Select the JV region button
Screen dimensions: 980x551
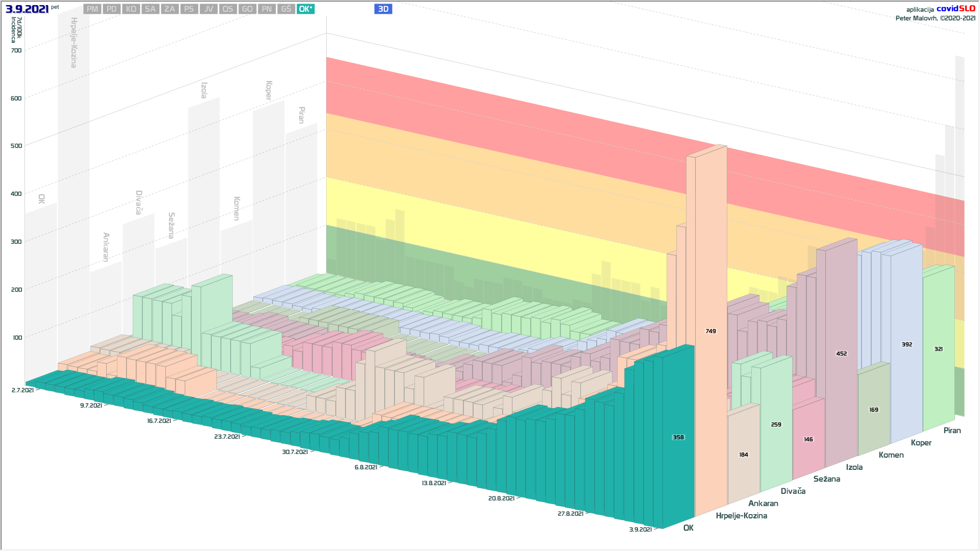pyautogui.click(x=208, y=9)
